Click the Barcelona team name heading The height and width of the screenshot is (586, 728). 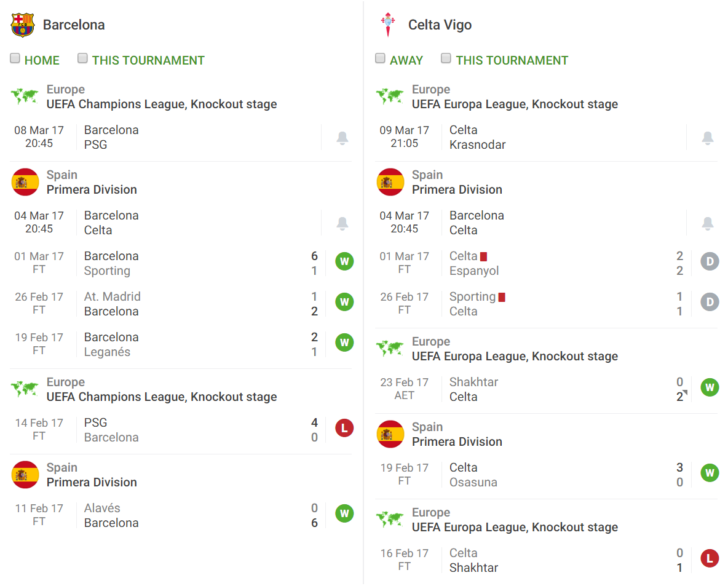click(74, 25)
